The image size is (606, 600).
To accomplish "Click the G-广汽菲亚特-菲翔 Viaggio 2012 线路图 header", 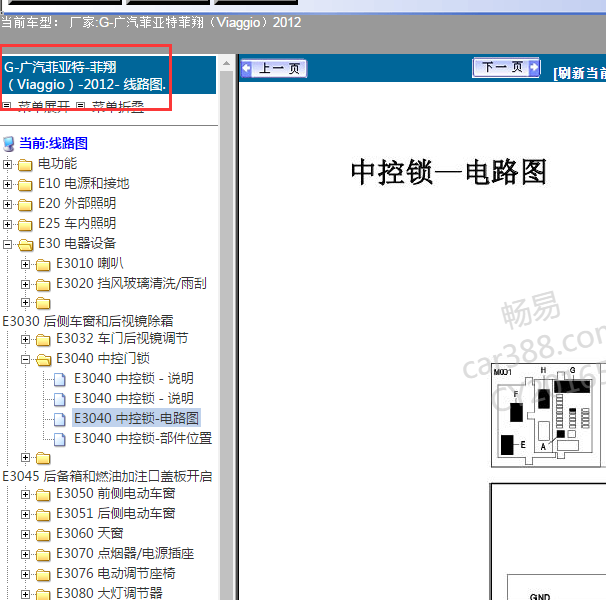I will [x=109, y=75].
